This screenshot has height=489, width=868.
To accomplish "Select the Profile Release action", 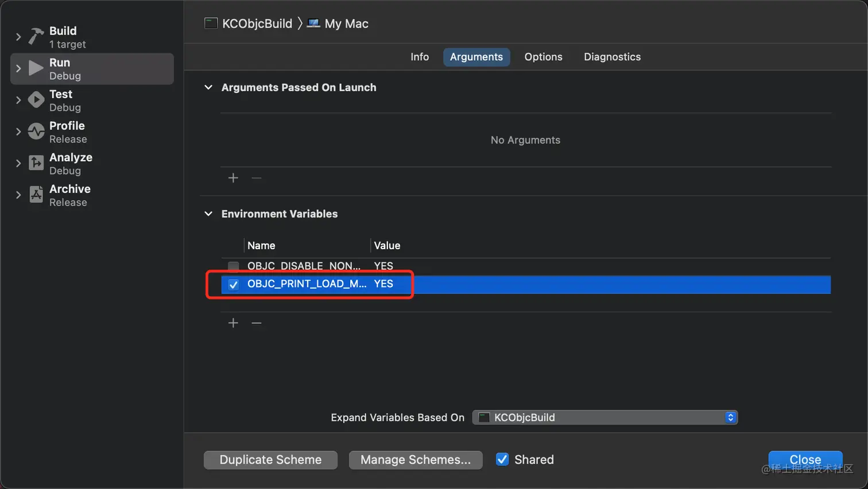I will (x=92, y=132).
